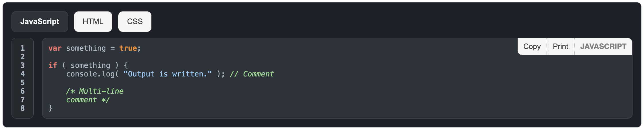Click the 'var' keyword in code
Screen dimensions: 644x130
(x=55, y=48)
